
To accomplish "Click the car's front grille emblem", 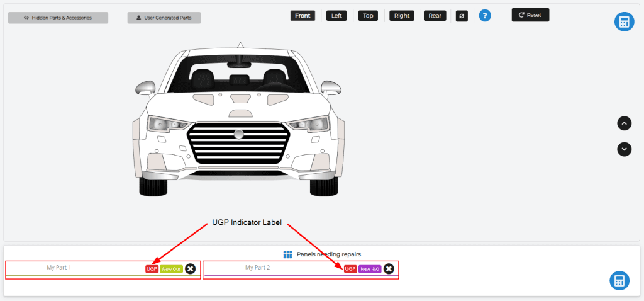I will (238, 133).
